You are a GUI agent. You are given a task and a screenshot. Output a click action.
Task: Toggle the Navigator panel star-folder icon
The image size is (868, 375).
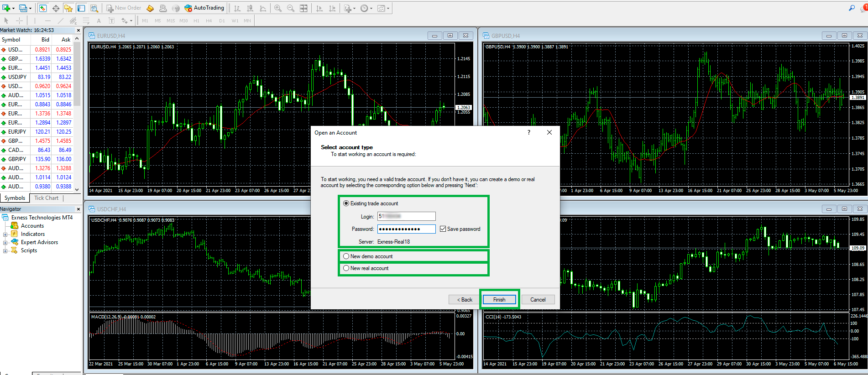point(68,8)
